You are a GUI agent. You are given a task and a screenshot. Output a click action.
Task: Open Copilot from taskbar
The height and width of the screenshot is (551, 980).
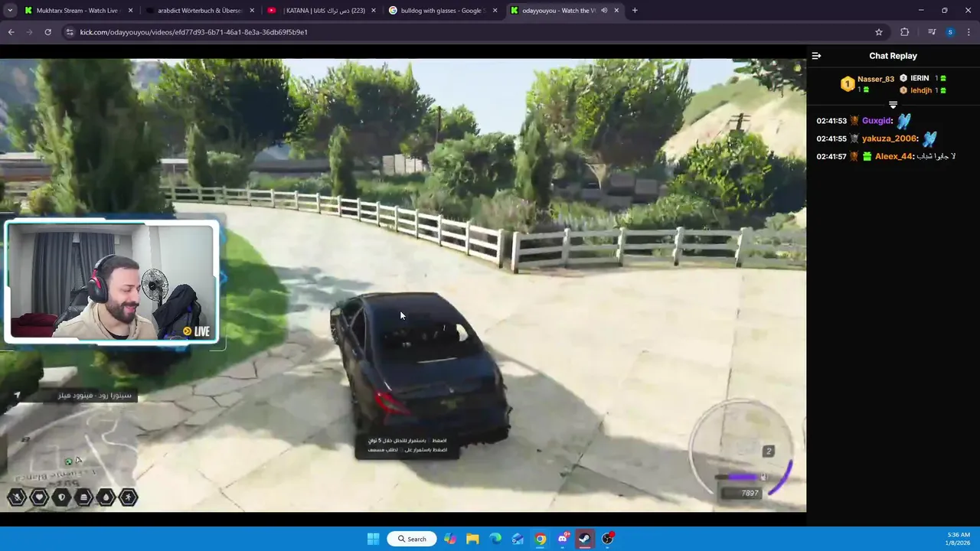450,539
